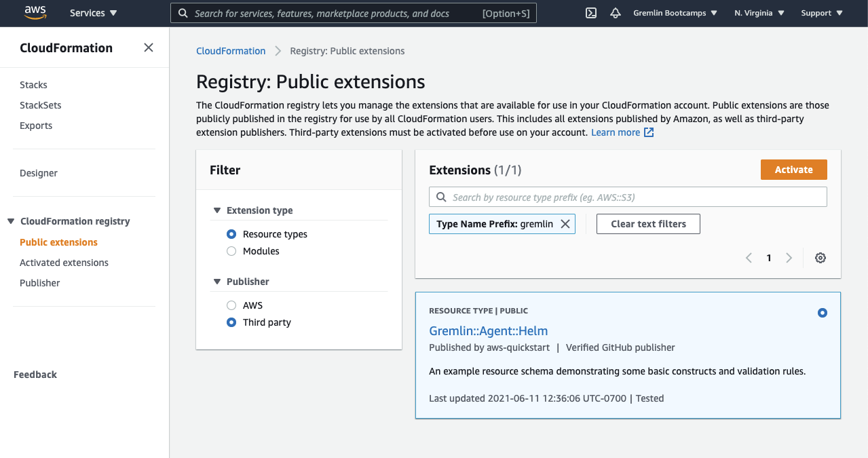
Task: Collapse the Publisher filter section
Action: pos(217,282)
